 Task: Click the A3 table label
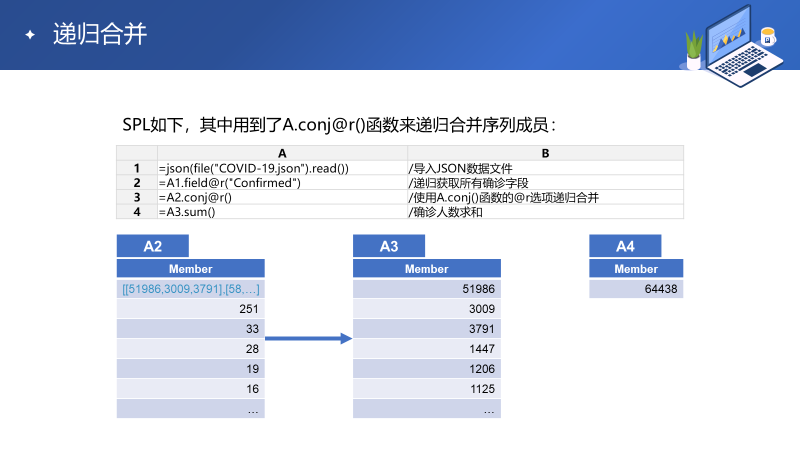(389, 246)
